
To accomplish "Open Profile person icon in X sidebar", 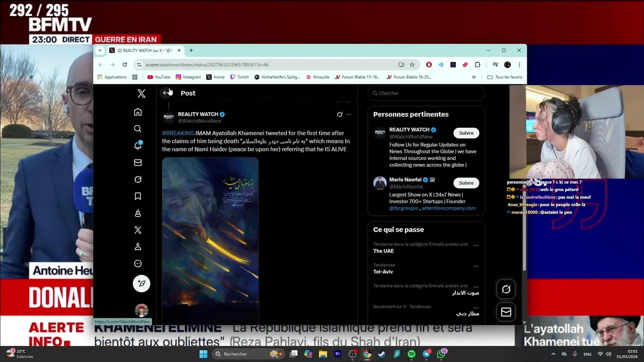I will click(x=138, y=247).
